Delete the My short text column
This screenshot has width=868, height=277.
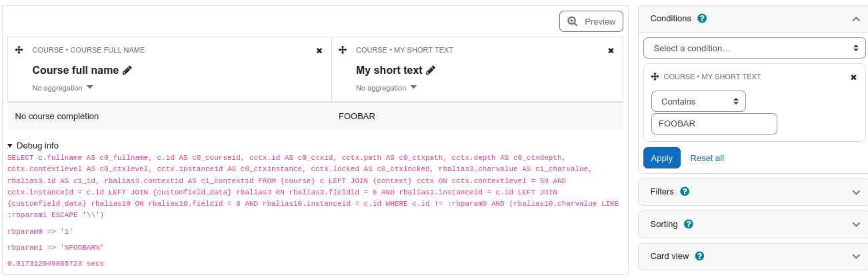point(611,51)
